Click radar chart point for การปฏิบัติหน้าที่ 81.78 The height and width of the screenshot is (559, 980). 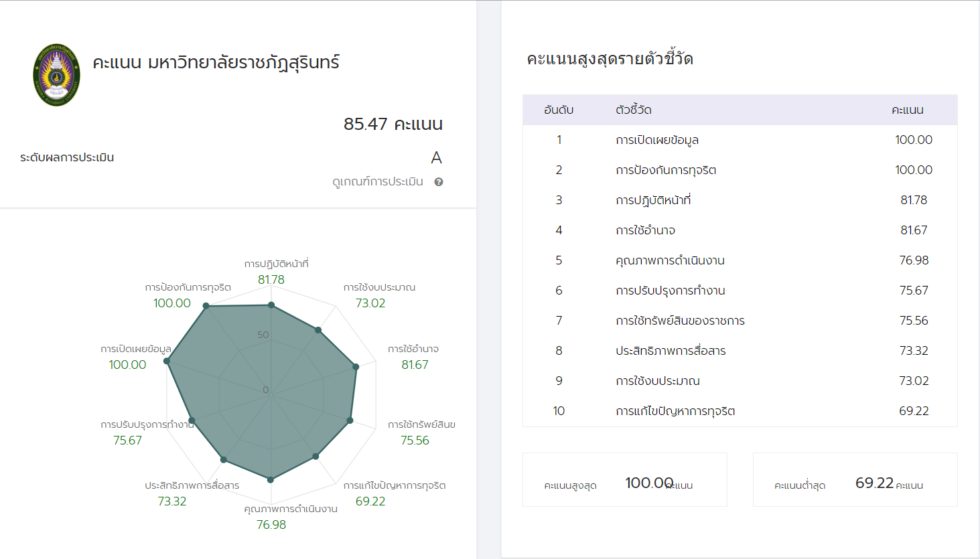(x=271, y=305)
